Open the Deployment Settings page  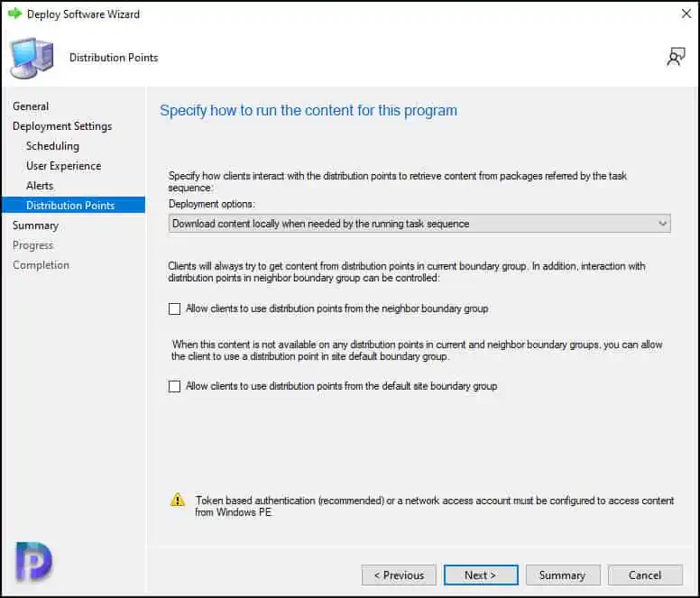(62, 126)
